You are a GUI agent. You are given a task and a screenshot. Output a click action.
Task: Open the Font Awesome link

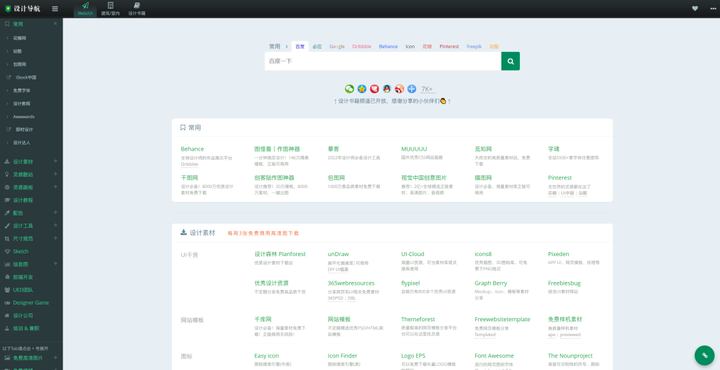(x=494, y=356)
